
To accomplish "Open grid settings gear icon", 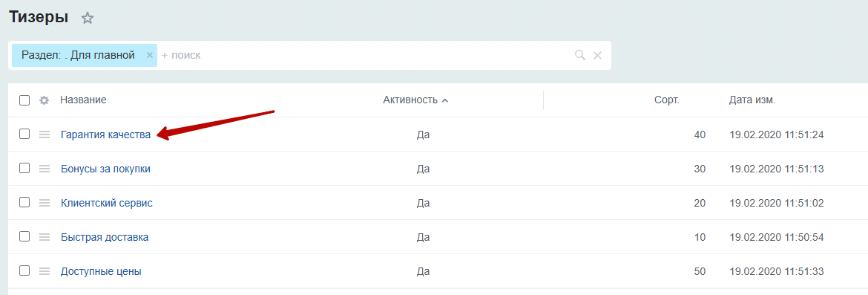I will pyautogui.click(x=45, y=100).
